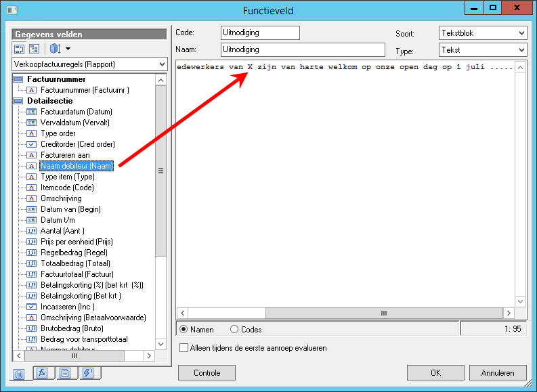Switch to the functions (fx) tab
Image resolution: width=537 pixels, height=392 pixels.
pyautogui.click(x=43, y=372)
